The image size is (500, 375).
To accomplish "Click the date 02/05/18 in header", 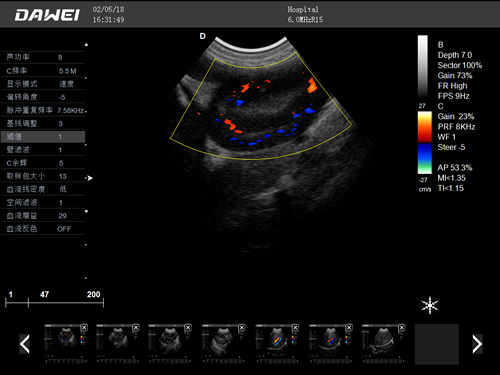I will pos(108,9).
